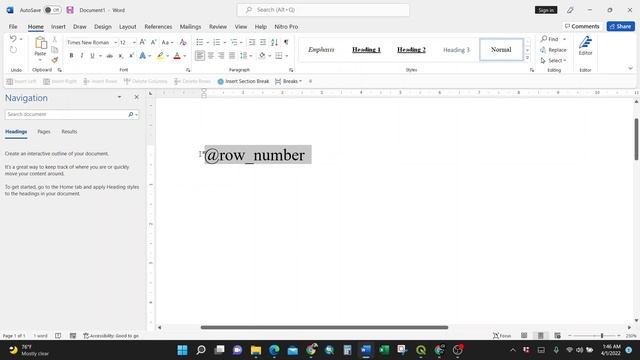Screen dimensions: 640x360
Task: Select Align Left paragraph alignment
Action: [x=200, y=56]
